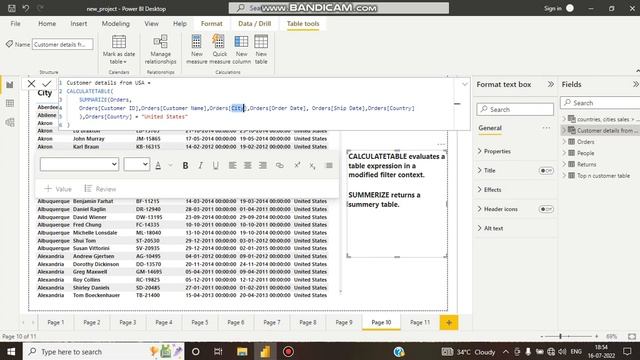
Task: Open Quick measure
Action: [x=220, y=50]
